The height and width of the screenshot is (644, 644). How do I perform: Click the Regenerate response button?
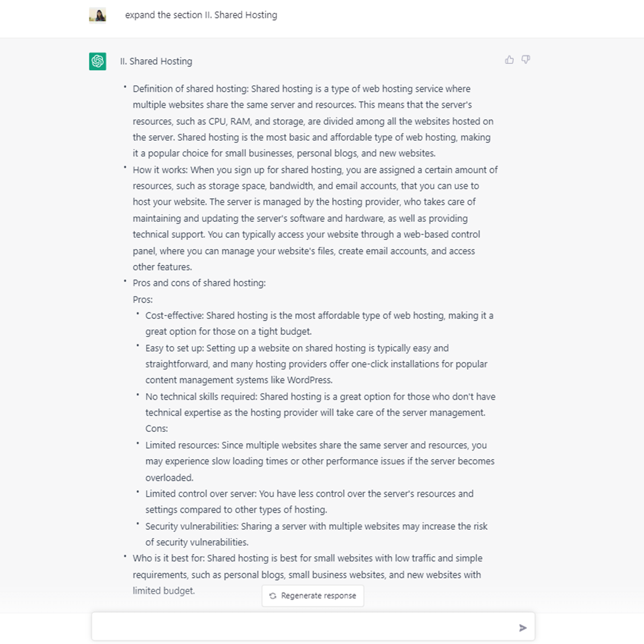(312, 595)
